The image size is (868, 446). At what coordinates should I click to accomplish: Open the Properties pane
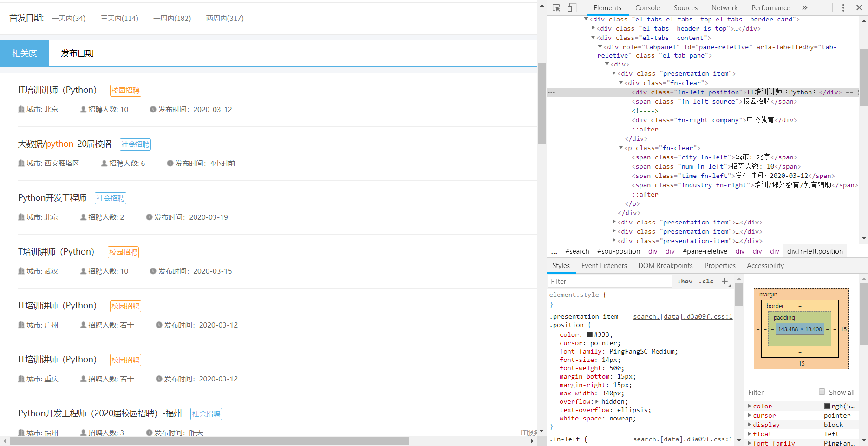pos(720,266)
